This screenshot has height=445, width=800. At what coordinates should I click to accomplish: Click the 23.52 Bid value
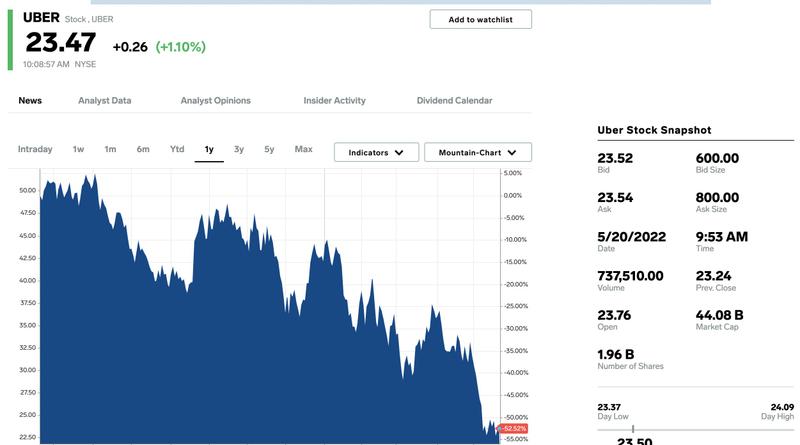[x=615, y=158]
